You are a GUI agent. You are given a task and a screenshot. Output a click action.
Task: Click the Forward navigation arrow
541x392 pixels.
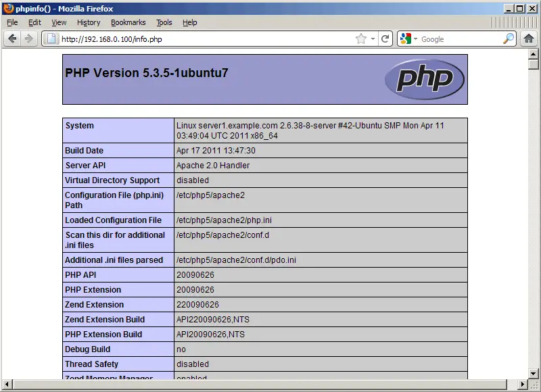pyautogui.click(x=29, y=39)
